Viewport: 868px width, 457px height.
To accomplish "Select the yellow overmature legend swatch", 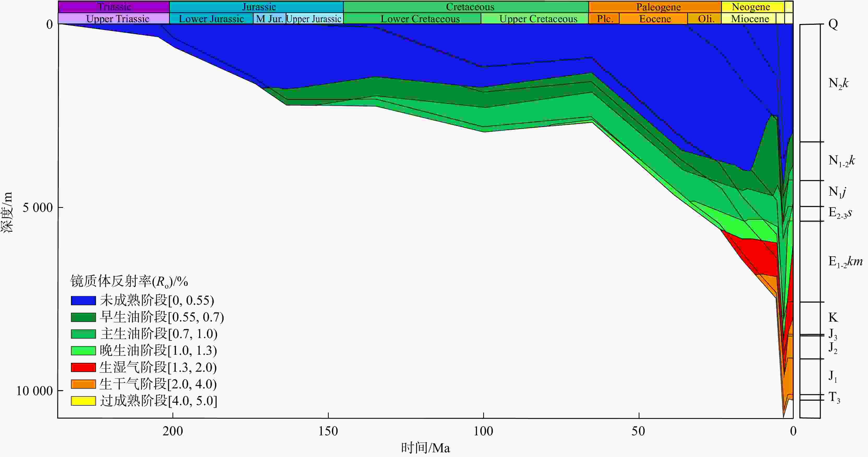I will tap(83, 401).
